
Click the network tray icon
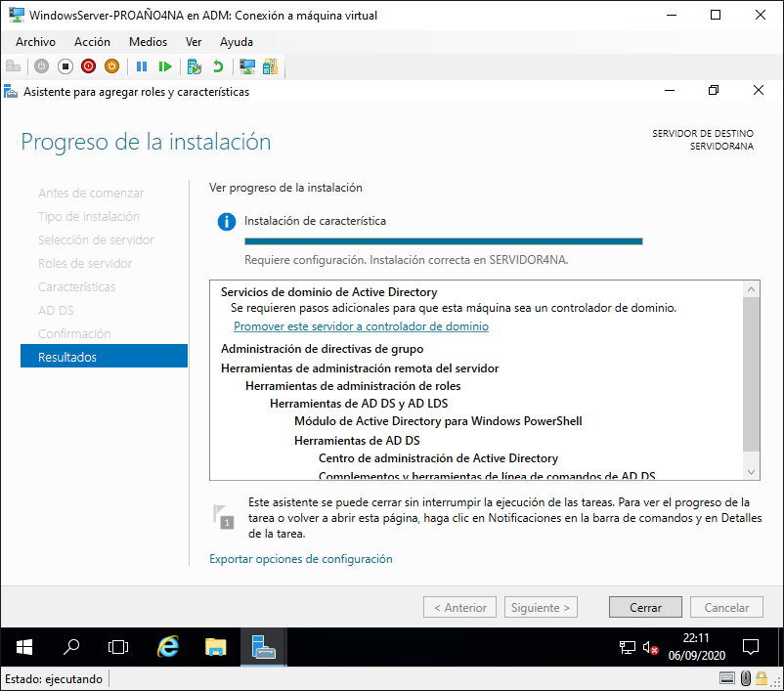[x=627, y=647]
